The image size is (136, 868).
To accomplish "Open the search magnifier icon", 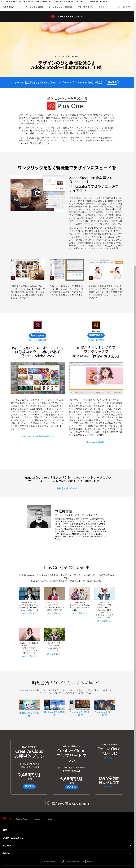I will 118,7.
